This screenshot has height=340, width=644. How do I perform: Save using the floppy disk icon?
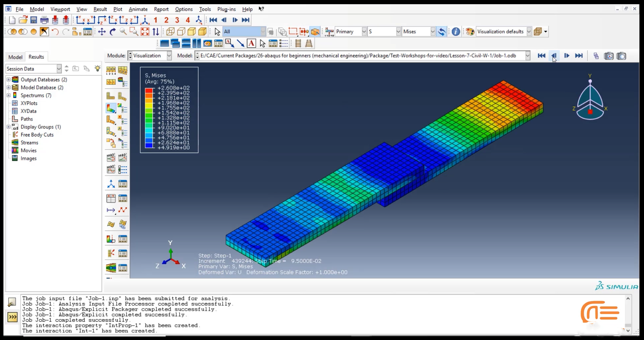pyautogui.click(x=34, y=20)
